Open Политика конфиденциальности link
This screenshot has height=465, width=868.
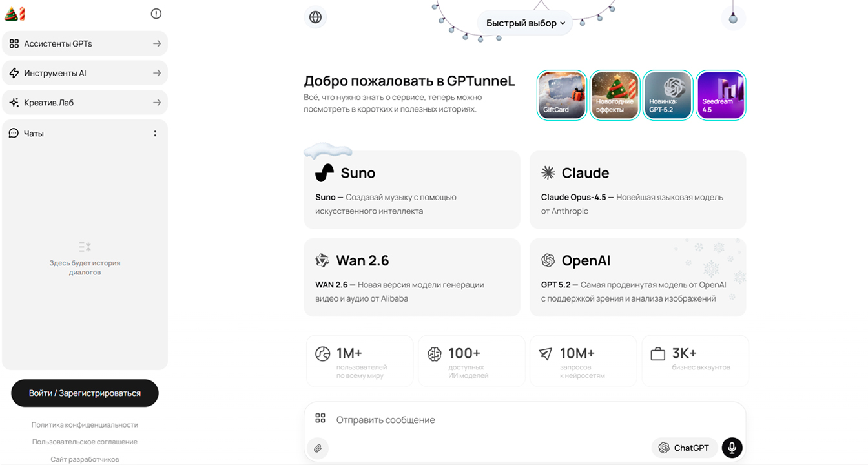[85, 424]
